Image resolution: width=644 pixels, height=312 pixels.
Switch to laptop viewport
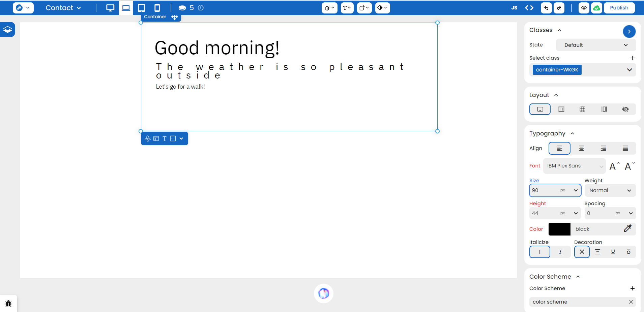[x=126, y=8]
